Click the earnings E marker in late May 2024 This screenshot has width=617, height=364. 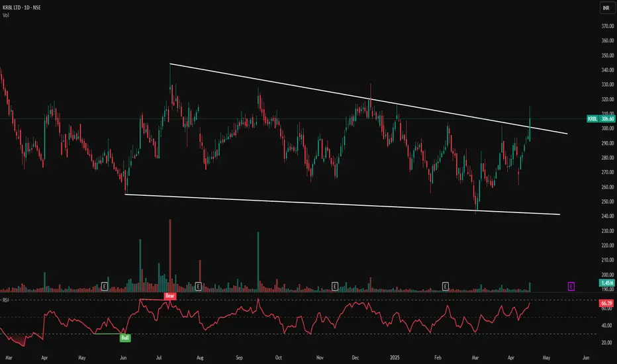105,287
